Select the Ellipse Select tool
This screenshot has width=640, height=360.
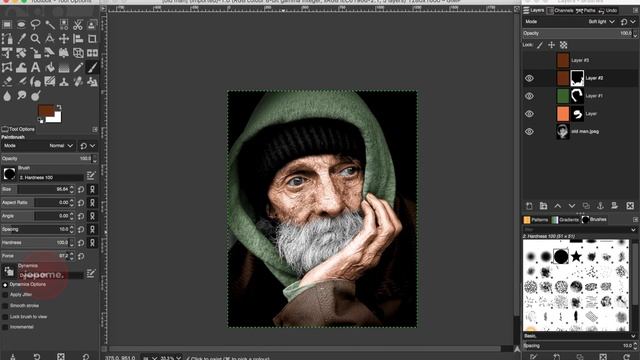click(21, 25)
